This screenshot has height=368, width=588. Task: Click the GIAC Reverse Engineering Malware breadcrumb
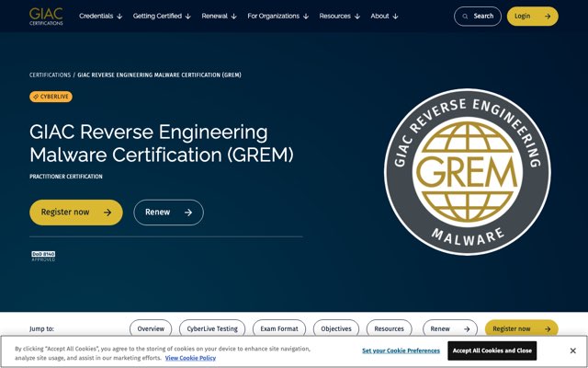[159, 75]
